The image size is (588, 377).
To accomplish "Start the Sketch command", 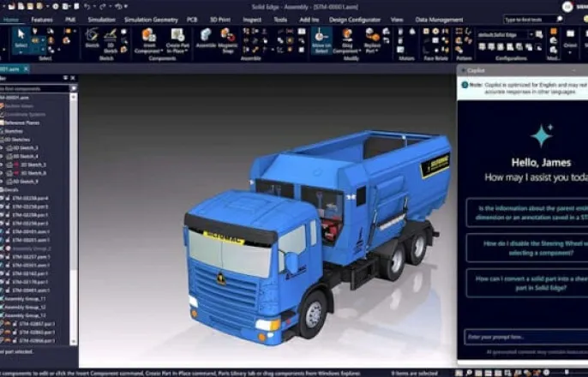I will pos(92,39).
